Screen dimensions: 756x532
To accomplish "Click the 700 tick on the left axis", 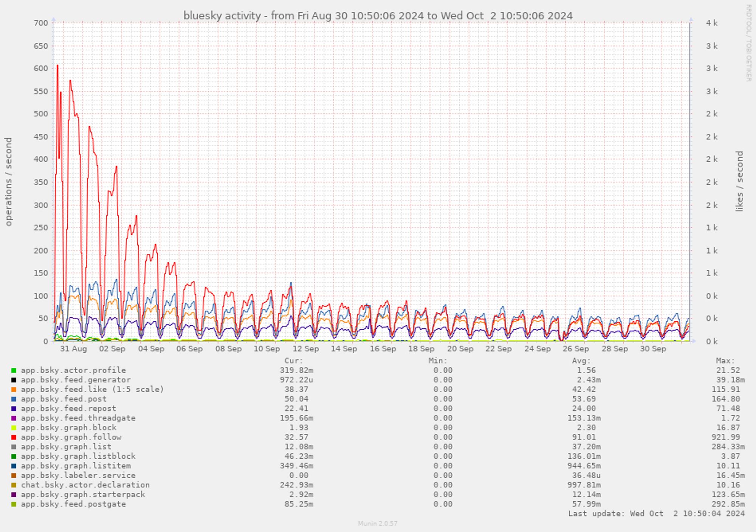I will (x=41, y=23).
